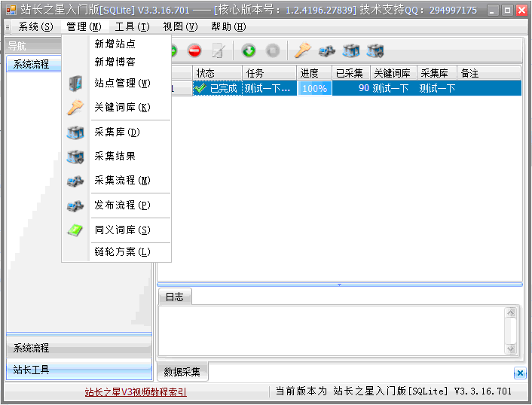Sort by the 采集库 column header
Viewport: 532px width, 405px height.
[437, 73]
